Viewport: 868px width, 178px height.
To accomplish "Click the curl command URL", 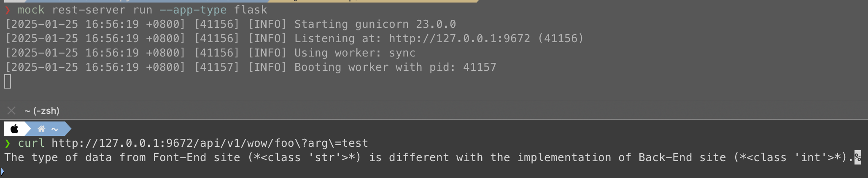I will click(210, 143).
